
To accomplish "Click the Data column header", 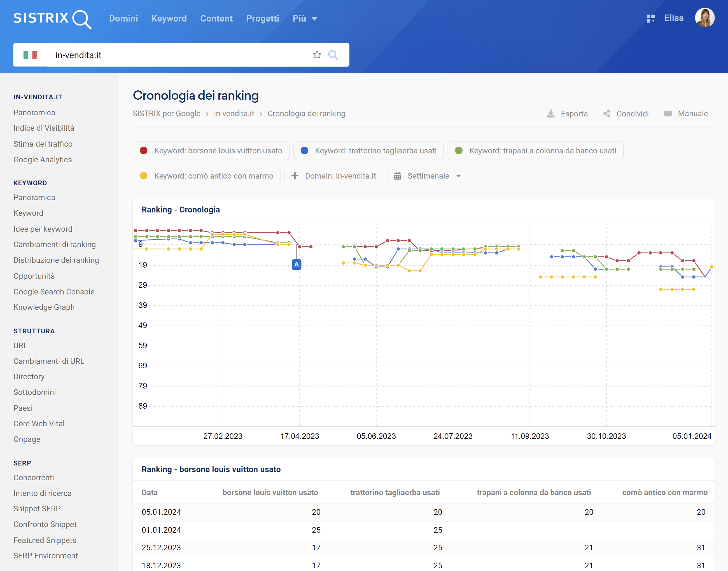I will coord(150,492).
